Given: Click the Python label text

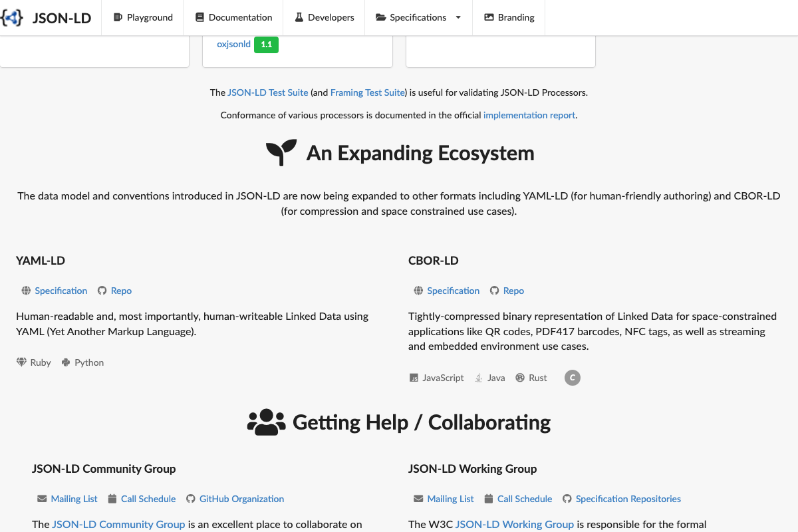Looking at the screenshot, I should tap(89, 362).
